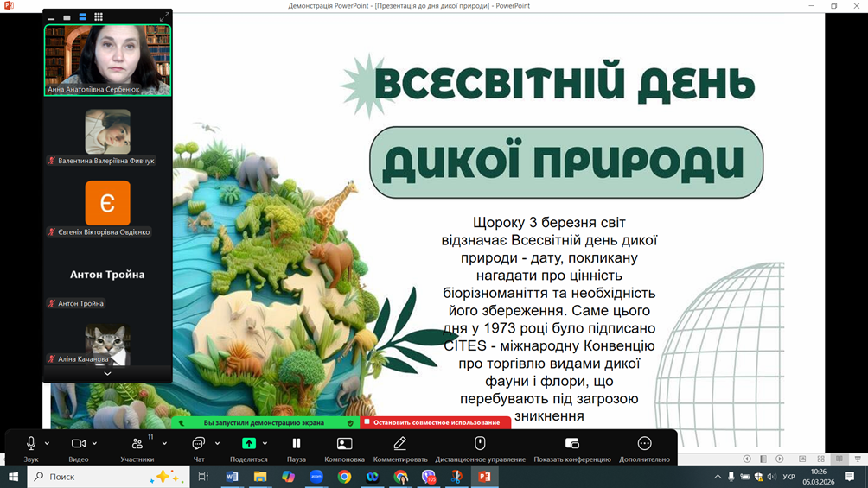Select the stacked thumbnail strip view
This screenshot has width=868, height=488.
click(82, 17)
